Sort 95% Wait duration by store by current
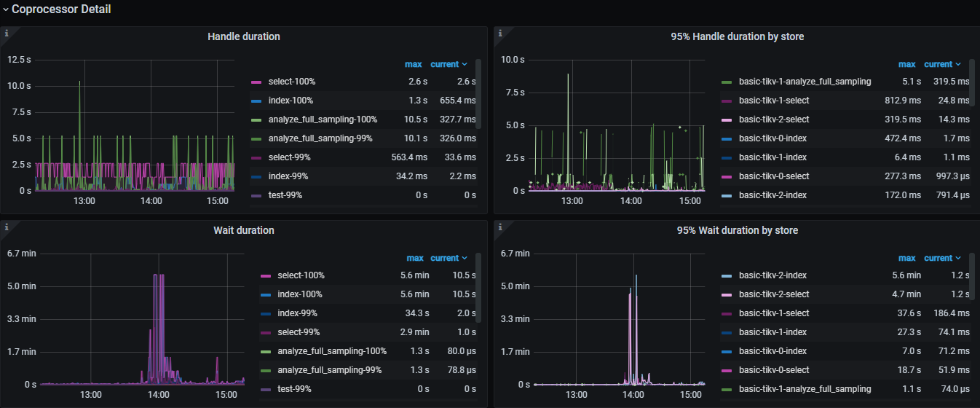Screen dimensions: 980x408 (x=941, y=258)
